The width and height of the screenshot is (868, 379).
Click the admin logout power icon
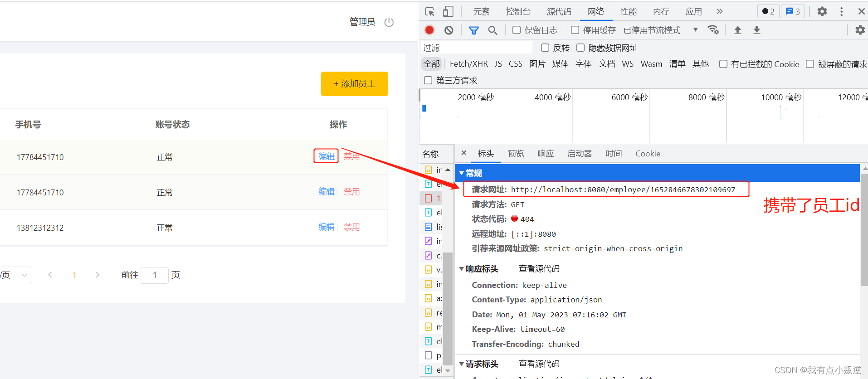tap(389, 22)
